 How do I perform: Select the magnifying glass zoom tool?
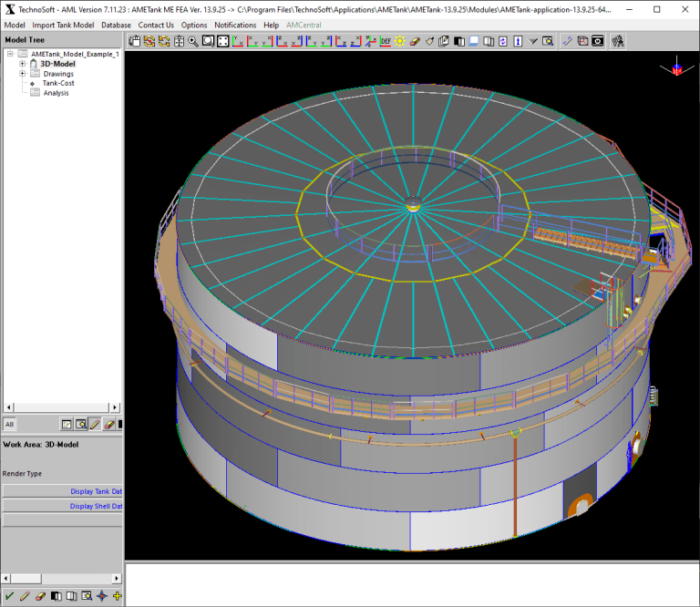pyautogui.click(x=193, y=42)
